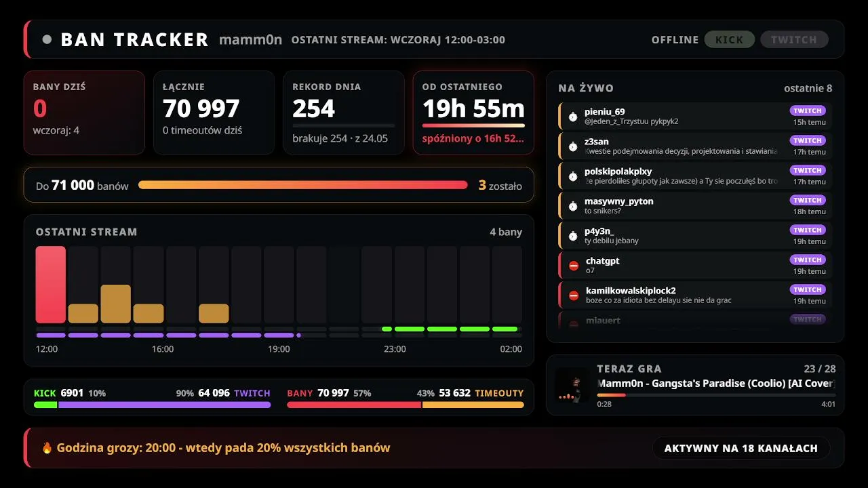Click the album thumbnail in TERAZ GRA
This screenshot has width=868, height=488.
572,386
